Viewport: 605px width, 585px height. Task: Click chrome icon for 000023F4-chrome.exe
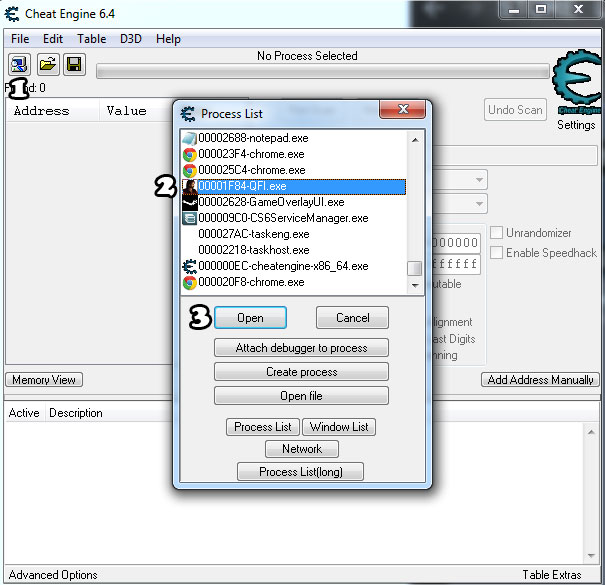[189, 154]
